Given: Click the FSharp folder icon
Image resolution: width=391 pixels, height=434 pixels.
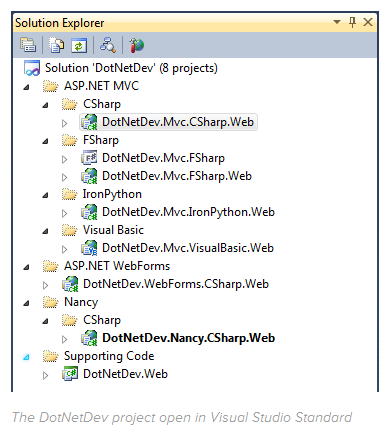Looking at the screenshot, I should point(70,140).
